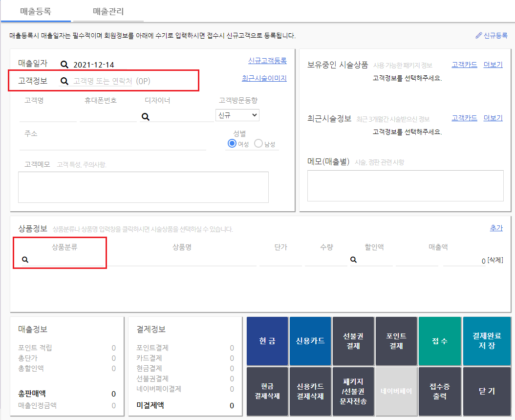The width and height of the screenshot is (515, 420).
Task: Click the 고객메모 text area
Action: pos(143,187)
